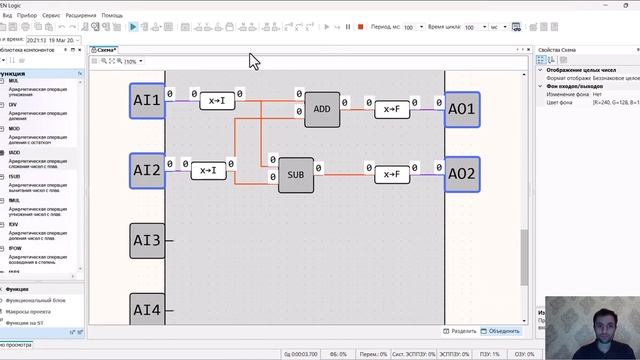Stop simulation with the red square
The image size is (640, 360).
[360, 27]
